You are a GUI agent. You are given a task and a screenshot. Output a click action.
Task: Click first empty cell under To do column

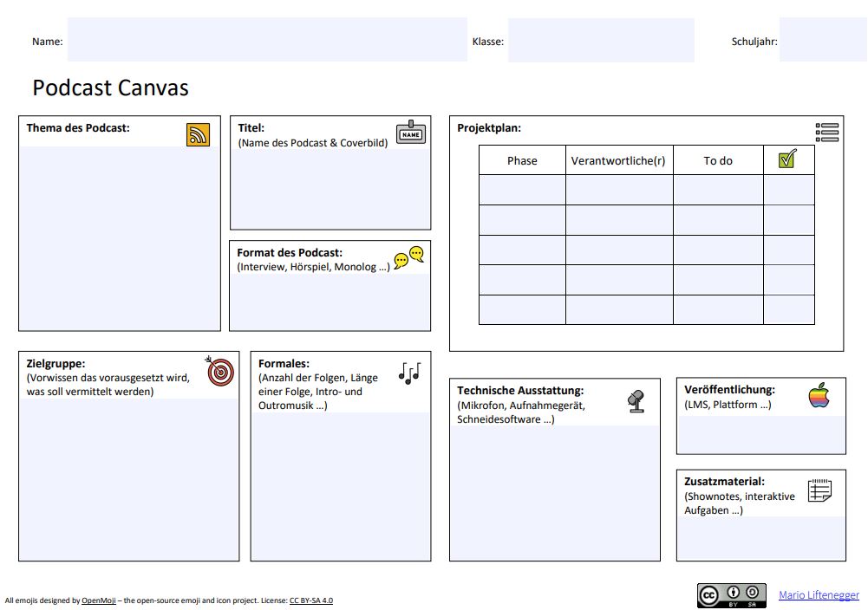coord(717,190)
